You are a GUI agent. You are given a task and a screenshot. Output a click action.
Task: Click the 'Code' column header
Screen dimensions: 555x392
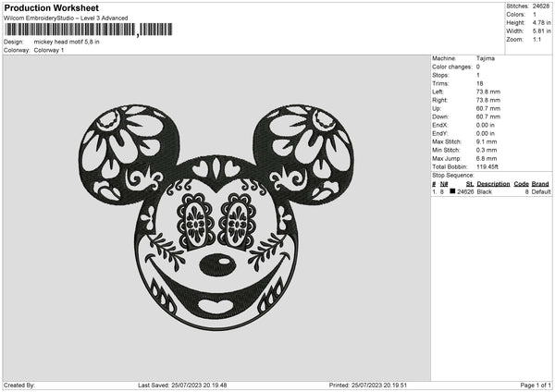click(521, 184)
